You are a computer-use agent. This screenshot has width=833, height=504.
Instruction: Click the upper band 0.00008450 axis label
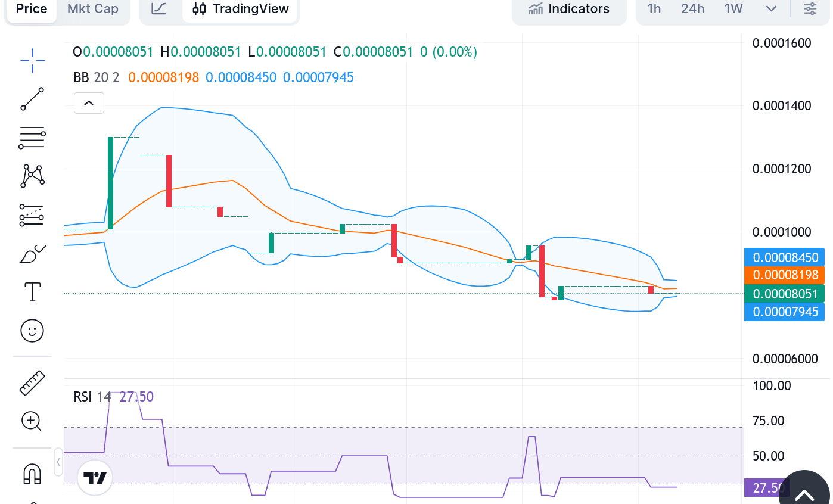[x=784, y=257]
